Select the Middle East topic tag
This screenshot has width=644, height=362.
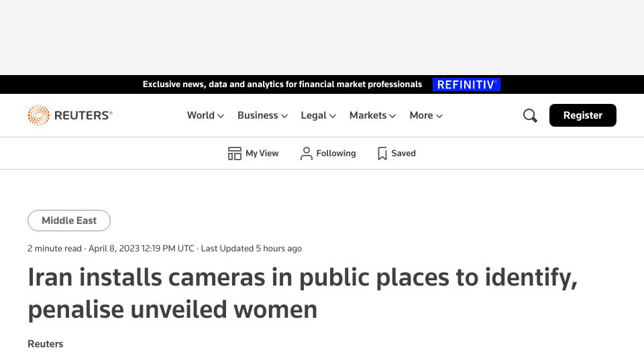(69, 221)
